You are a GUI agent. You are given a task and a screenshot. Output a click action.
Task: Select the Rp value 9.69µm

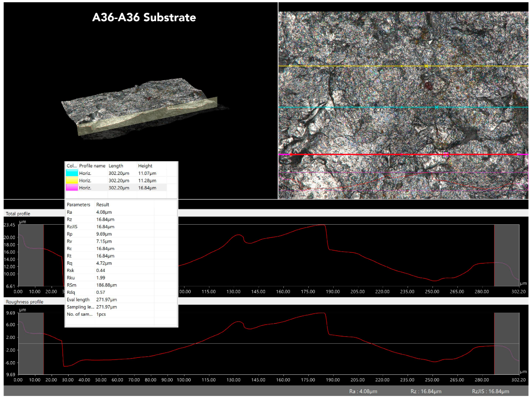click(104, 234)
